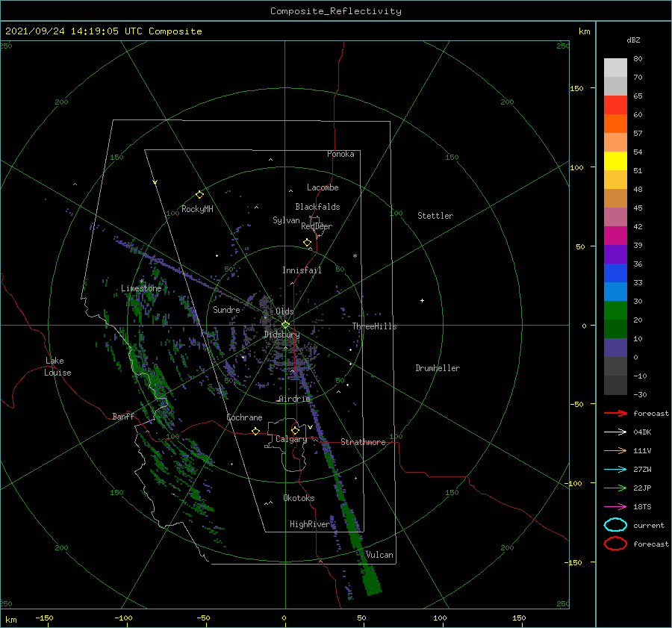Click the Banff label
The height and width of the screenshot is (628, 672).
coord(123,416)
